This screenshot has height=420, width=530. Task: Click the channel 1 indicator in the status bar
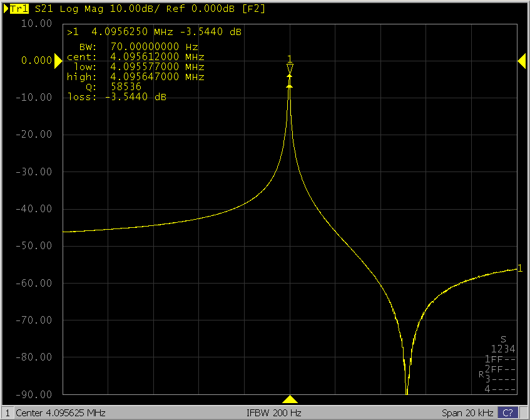(8, 413)
